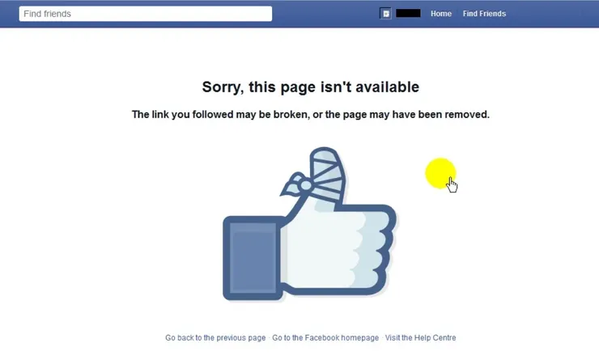Click the blue sleeve cuff of the thumbs-up
This screenshot has height=364, width=599.
click(x=253, y=258)
